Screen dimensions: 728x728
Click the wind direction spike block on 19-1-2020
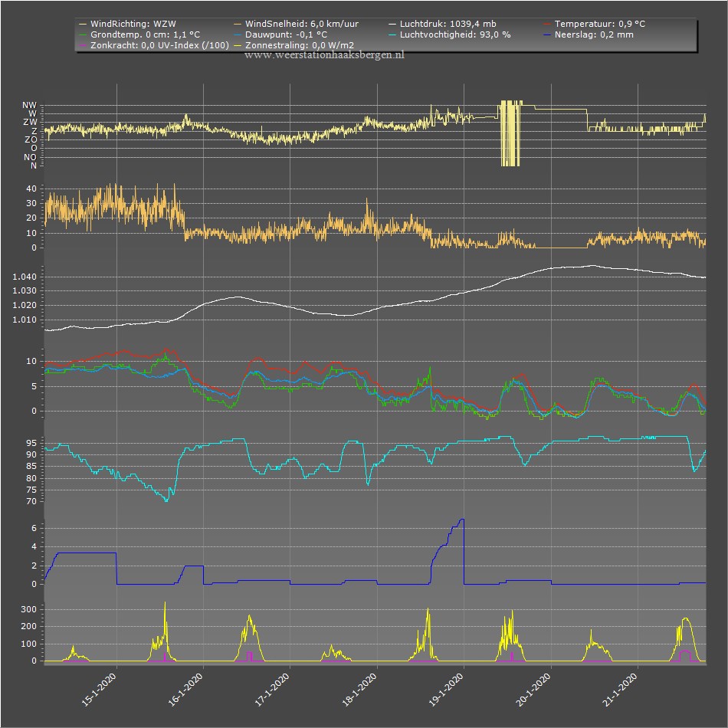(x=510, y=133)
